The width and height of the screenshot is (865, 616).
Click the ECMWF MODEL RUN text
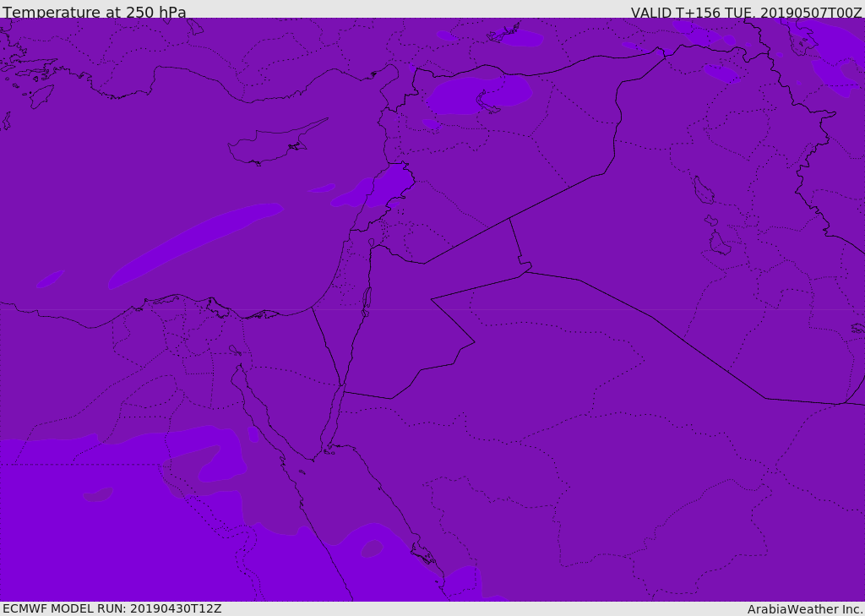coord(112,608)
